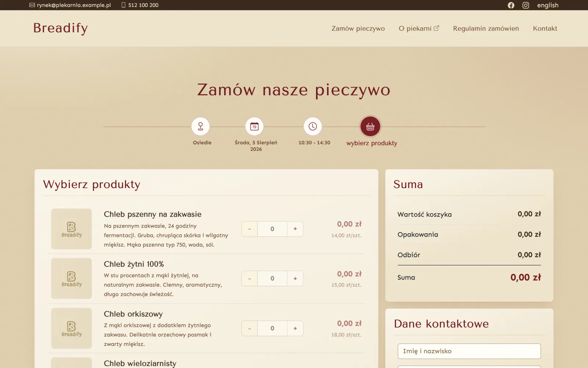The width and height of the screenshot is (588, 368).
Task: Click the Odbiór label
Action: [x=409, y=255]
